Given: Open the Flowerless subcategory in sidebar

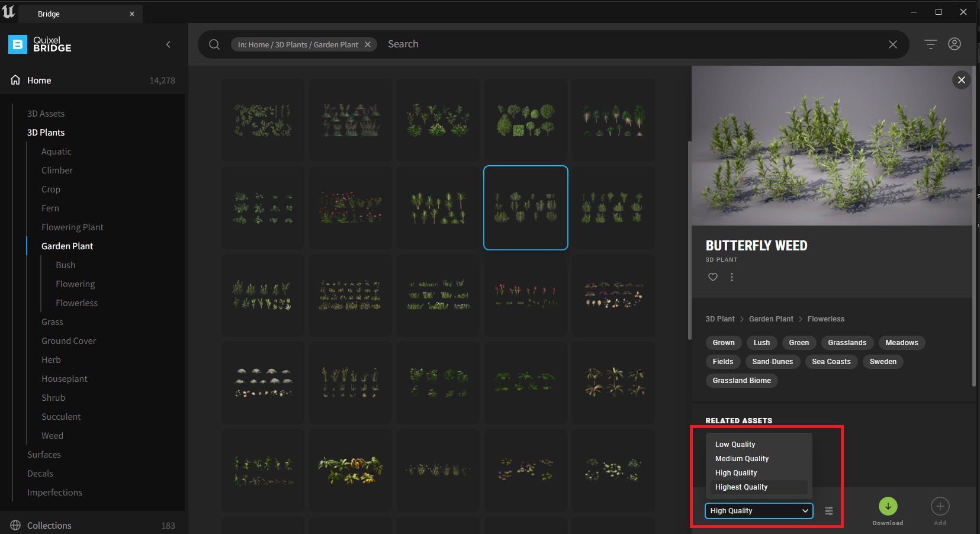Looking at the screenshot, I should click(x=76, y=303).
